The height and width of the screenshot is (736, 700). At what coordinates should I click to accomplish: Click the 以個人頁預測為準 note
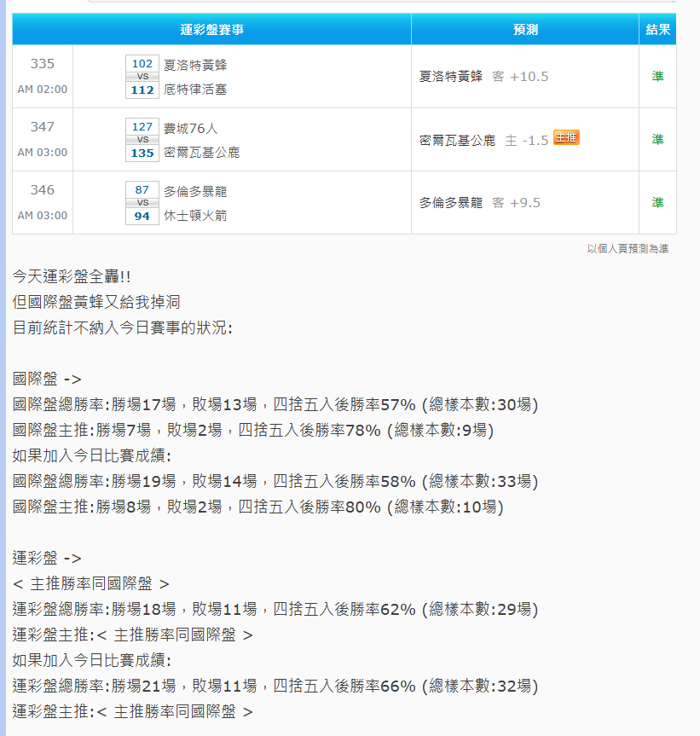pyautogui.click(x=628, y=249)
